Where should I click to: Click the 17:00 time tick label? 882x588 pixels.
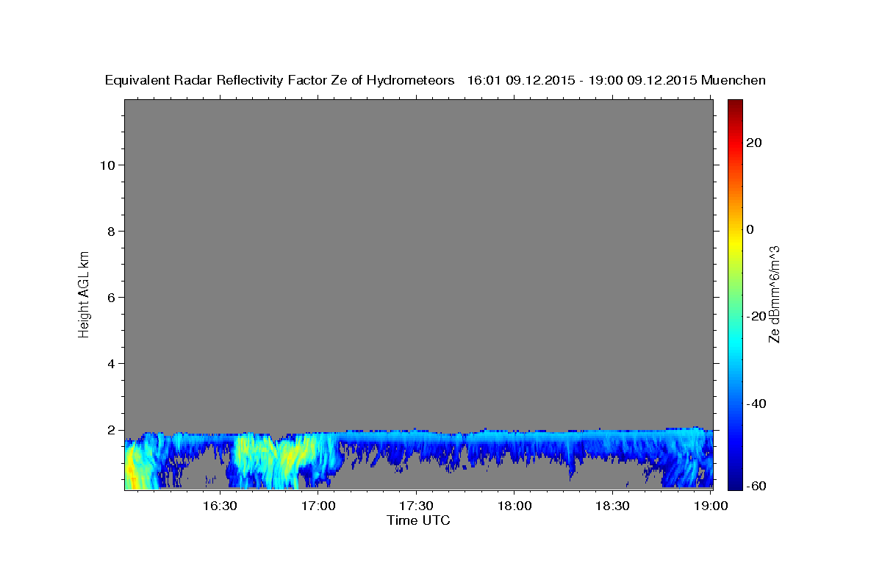(318, 506)
